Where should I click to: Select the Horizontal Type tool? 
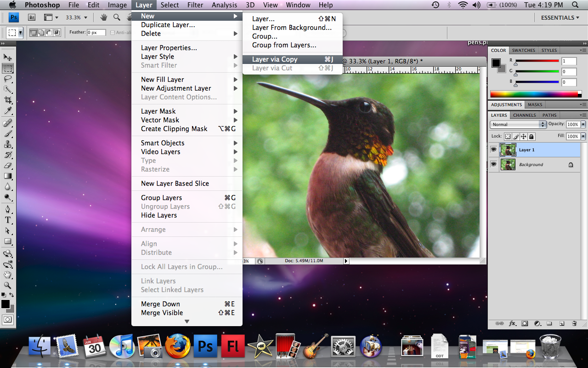8,220
